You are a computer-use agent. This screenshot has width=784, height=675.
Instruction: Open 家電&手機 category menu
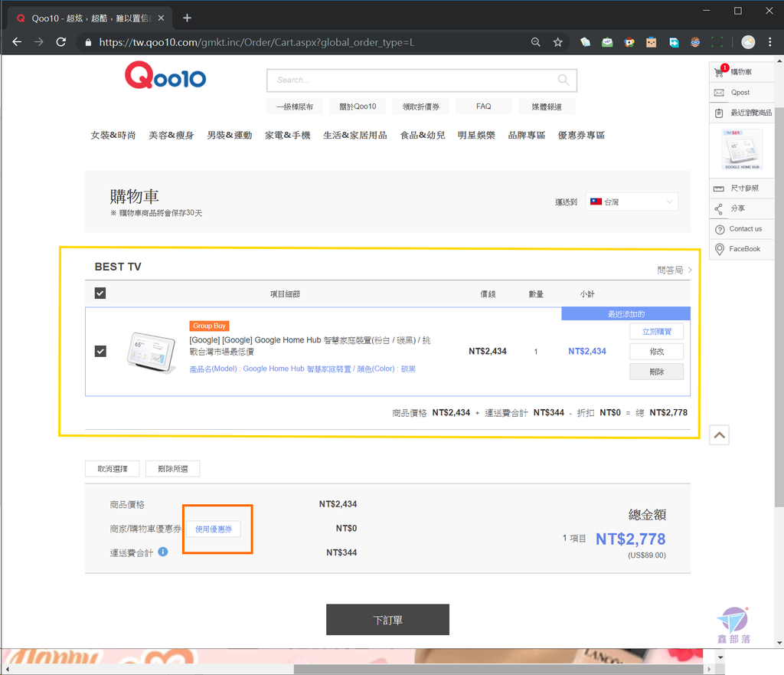[288, 135]
